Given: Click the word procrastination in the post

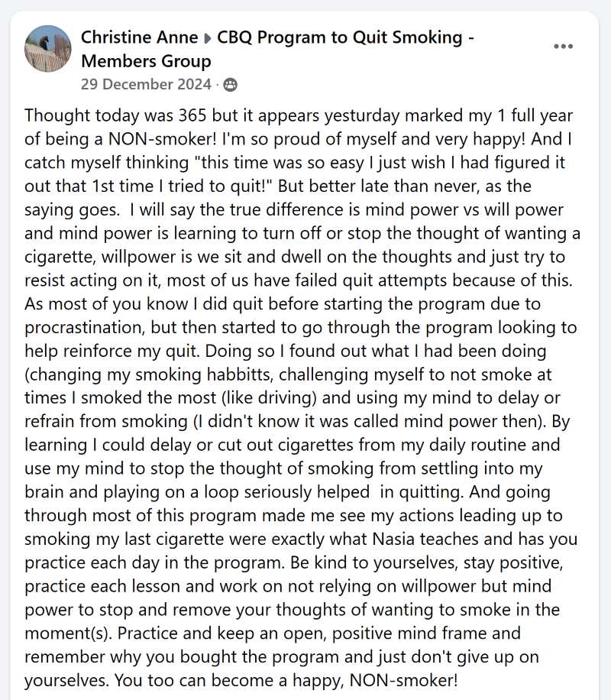Looking at the screenshot, I should tap(85, 328).
